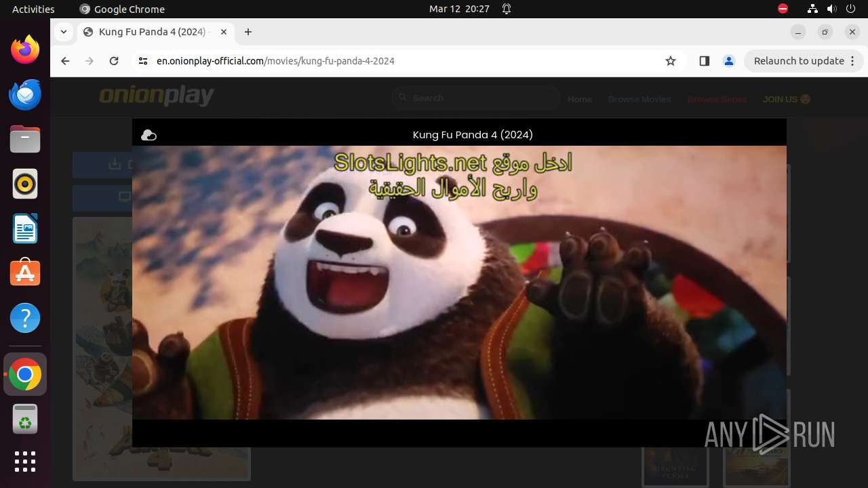The image size is (868, 488).
Task: Click the Kung Fu Panda 4 (2024) title text
Action: (x=473, y=135)
